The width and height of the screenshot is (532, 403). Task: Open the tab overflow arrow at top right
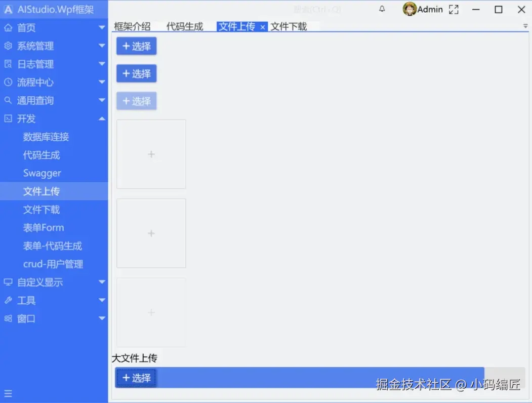click(524, 25)
